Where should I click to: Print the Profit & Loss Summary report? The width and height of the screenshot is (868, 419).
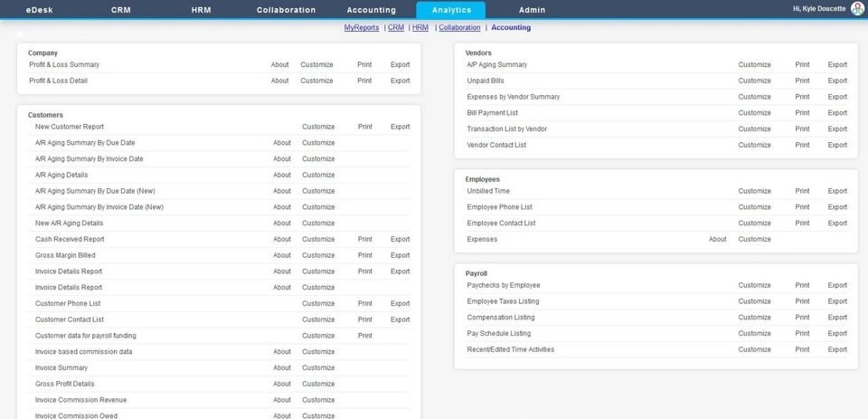(364, 64)
